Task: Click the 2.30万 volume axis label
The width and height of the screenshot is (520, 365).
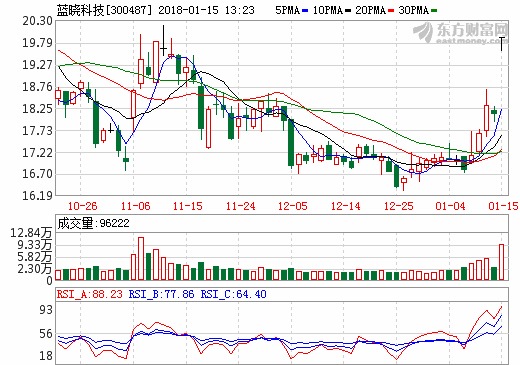Action: point(35,269)
